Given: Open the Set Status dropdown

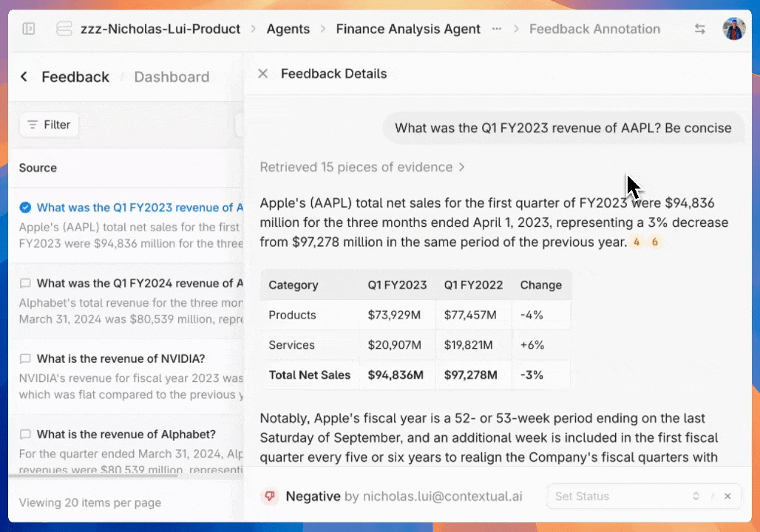Looking at the screenshot, I should coord(644,496).
